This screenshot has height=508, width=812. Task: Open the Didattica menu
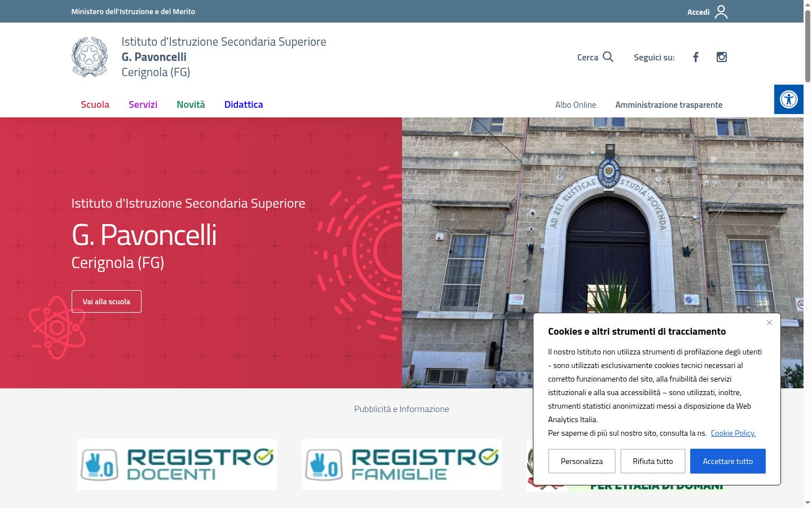pyautogui.click(x=244, y=104)
